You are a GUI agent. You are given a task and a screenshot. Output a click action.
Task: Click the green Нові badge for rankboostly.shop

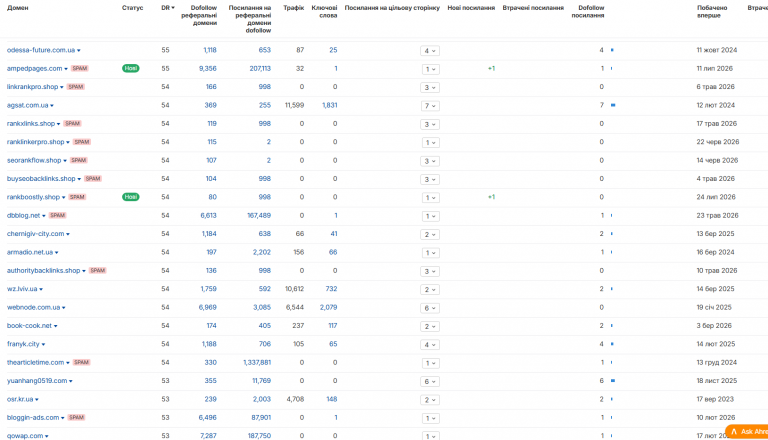click(131, 197)
